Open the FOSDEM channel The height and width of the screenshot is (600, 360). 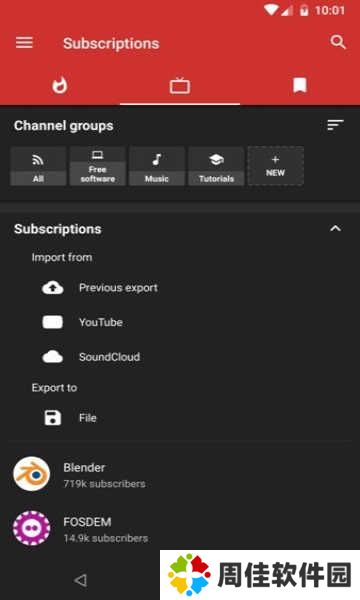click(180, 529)
